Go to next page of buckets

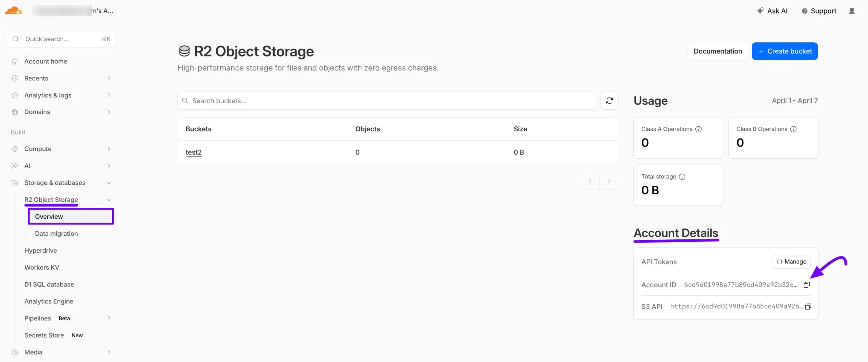click(x=609, y=181)
